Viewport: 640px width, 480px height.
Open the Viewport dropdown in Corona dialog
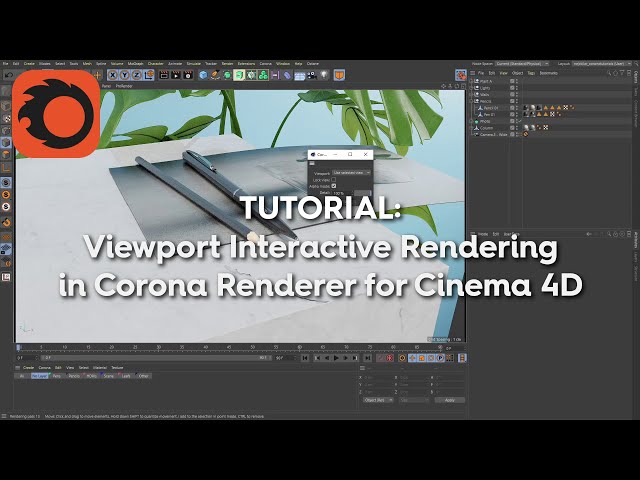click(x=351, y=173)
